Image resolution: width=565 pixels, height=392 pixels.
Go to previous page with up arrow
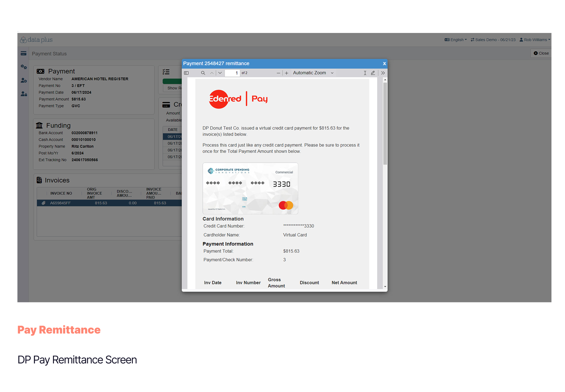[x=212, y=73]
